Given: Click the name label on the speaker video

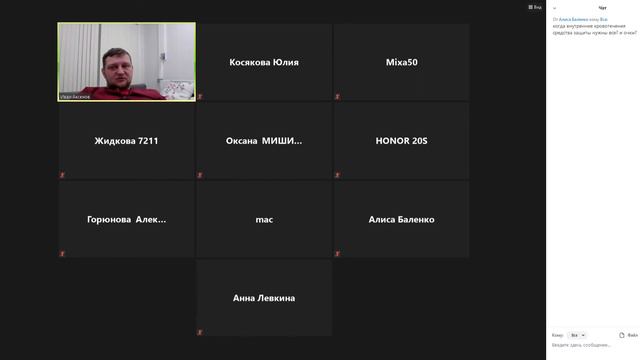Looking at the screenshot, I should [x=75, y=97].
